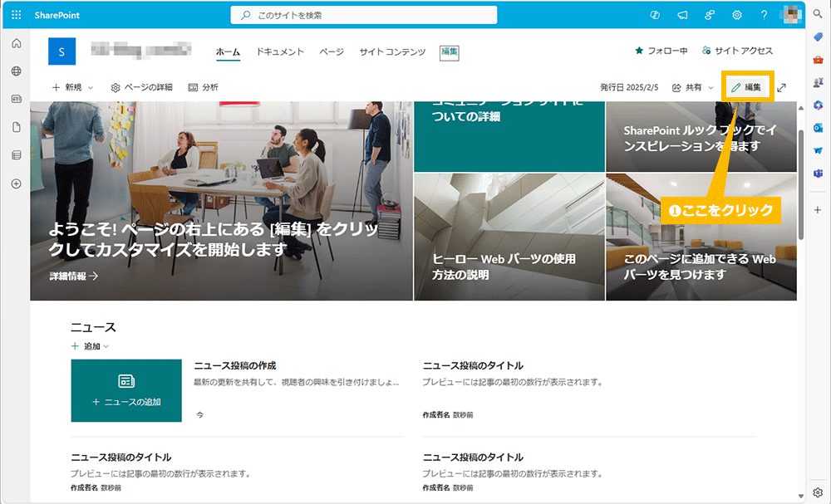Click the 編集 navigation edit link
This screenshot has height=504, width=831.
[x=450, y=52]
